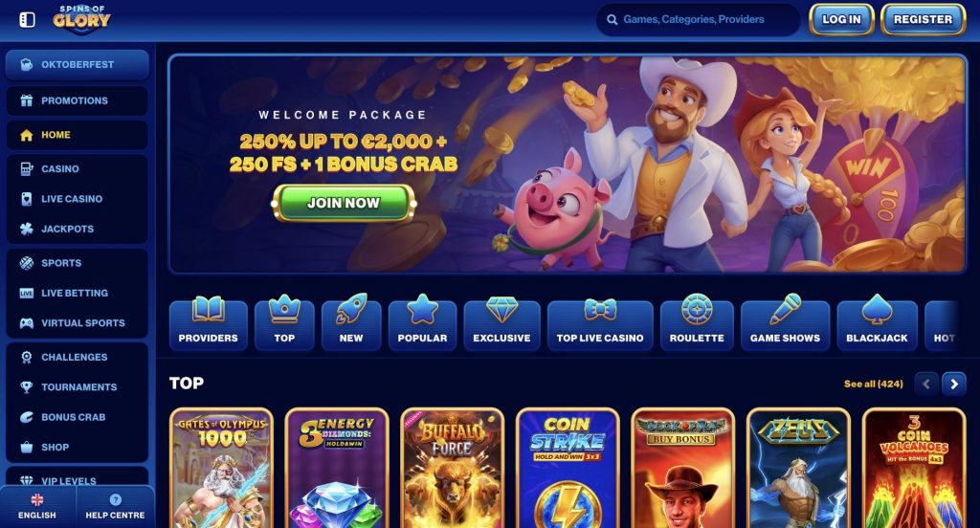Click the Join Now button
Image resolution: width=980 pixels, height=528 pixels.
tap(344, 203)
